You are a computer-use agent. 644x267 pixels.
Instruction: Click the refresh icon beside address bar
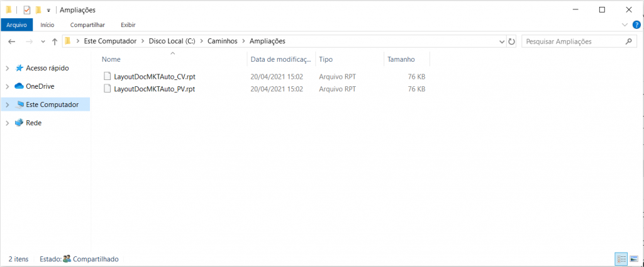[x=511, y=42]
